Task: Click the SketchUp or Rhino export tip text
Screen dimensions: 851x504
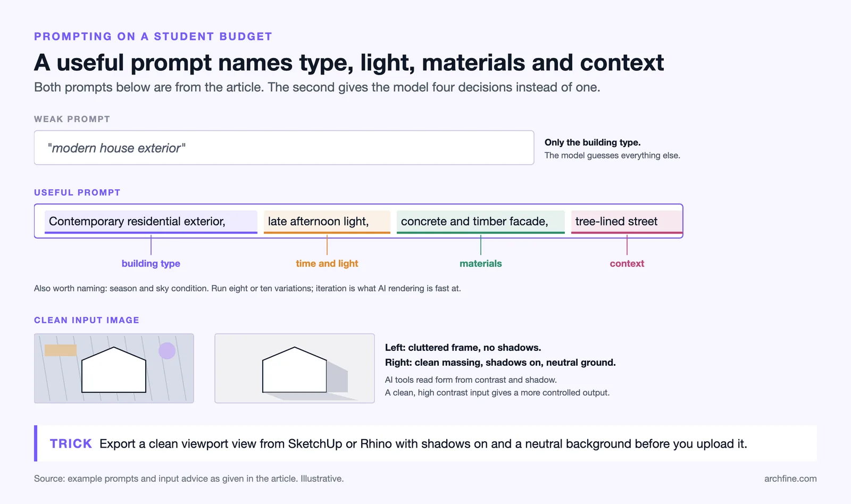Action: 423,444
